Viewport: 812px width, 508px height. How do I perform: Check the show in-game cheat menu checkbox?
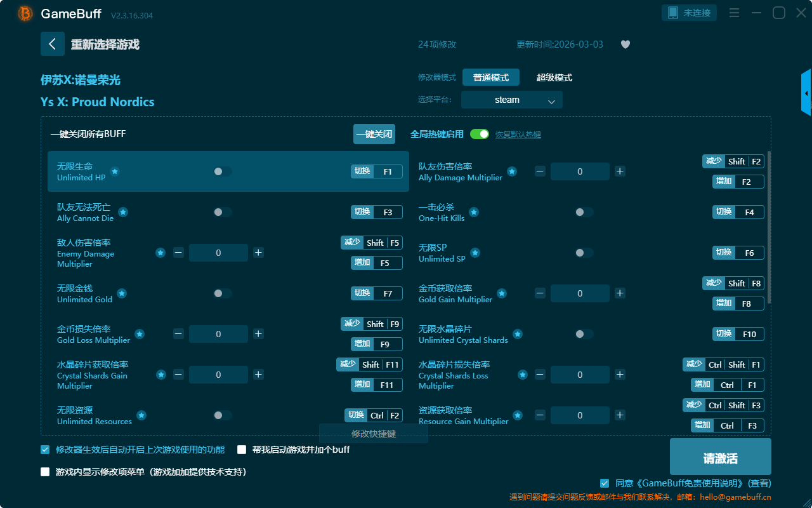45,472
